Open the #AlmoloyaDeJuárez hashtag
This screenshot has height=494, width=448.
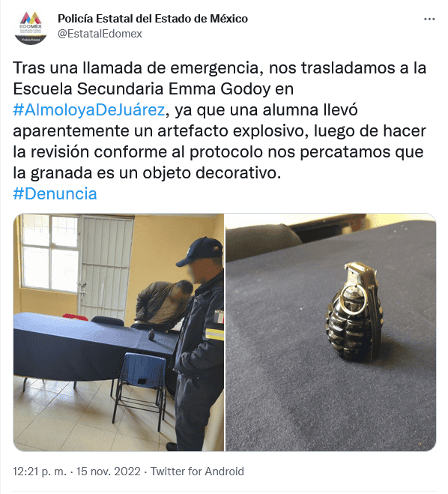89,110
